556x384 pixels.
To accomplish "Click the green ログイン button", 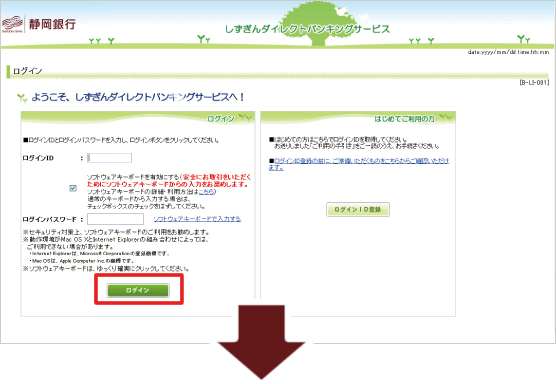I will coord(138,290).
